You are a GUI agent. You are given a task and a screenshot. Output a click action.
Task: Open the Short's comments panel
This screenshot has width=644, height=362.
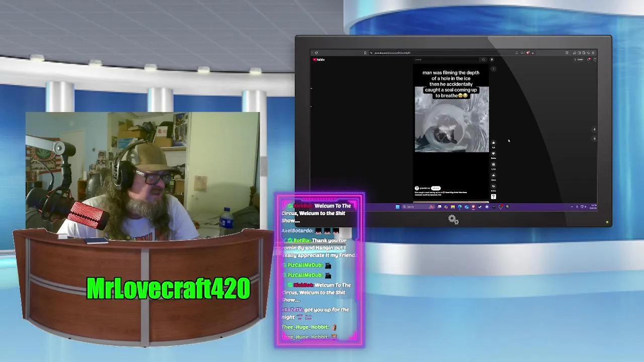[494, 164]
